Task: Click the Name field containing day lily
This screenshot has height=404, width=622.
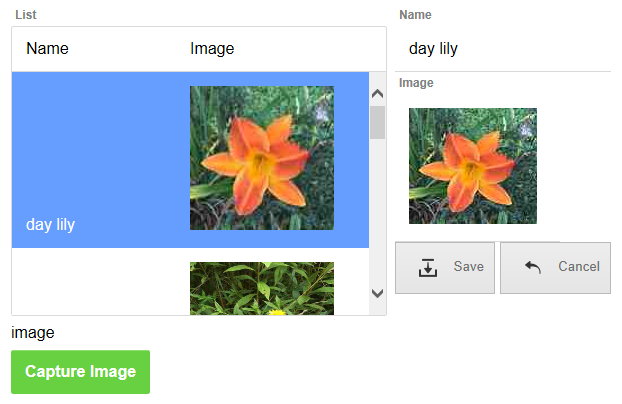Action: pos(503,49)
